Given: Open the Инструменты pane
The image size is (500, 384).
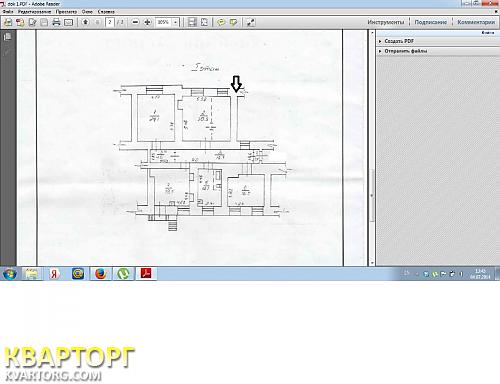Looking at the screenshot, I should coord(386,22).
